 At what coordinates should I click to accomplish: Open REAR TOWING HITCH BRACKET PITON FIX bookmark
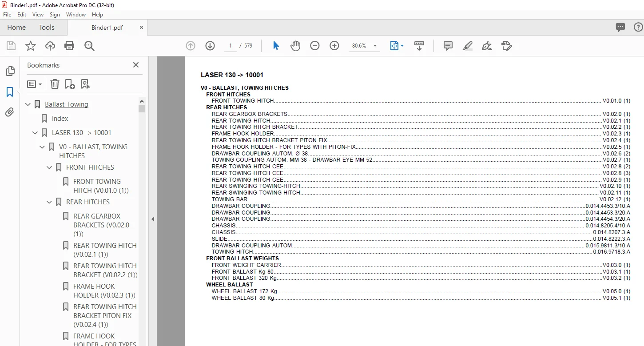point(105,316)
